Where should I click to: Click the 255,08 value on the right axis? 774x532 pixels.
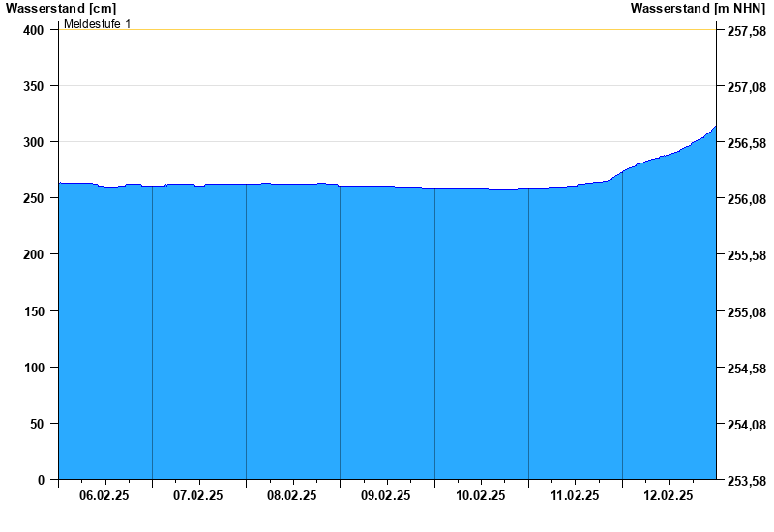point(746,312)
